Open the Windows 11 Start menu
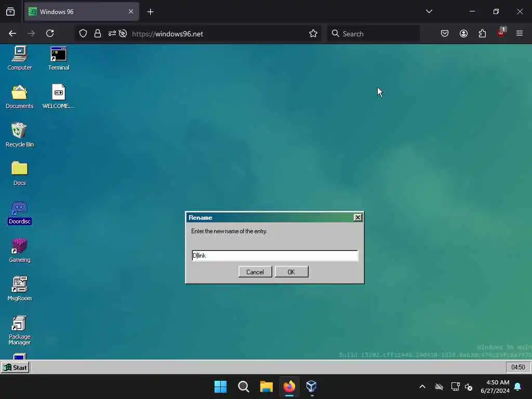The width and height of the screenshot is (532, 399). (220, 387)
